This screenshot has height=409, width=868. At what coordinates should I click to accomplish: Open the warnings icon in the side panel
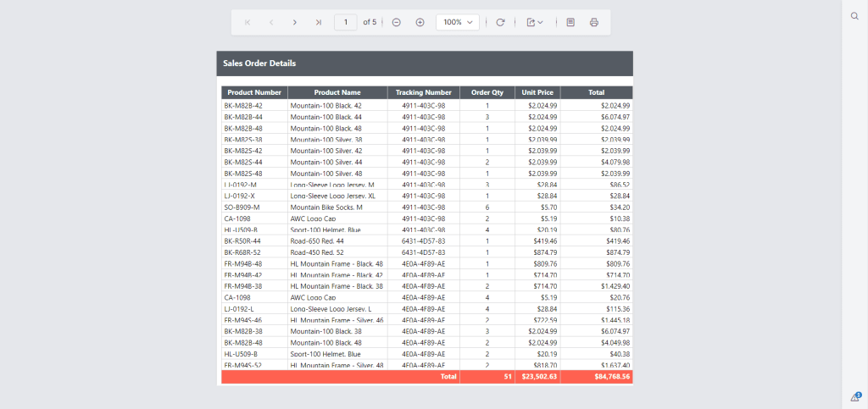(855, 397)
